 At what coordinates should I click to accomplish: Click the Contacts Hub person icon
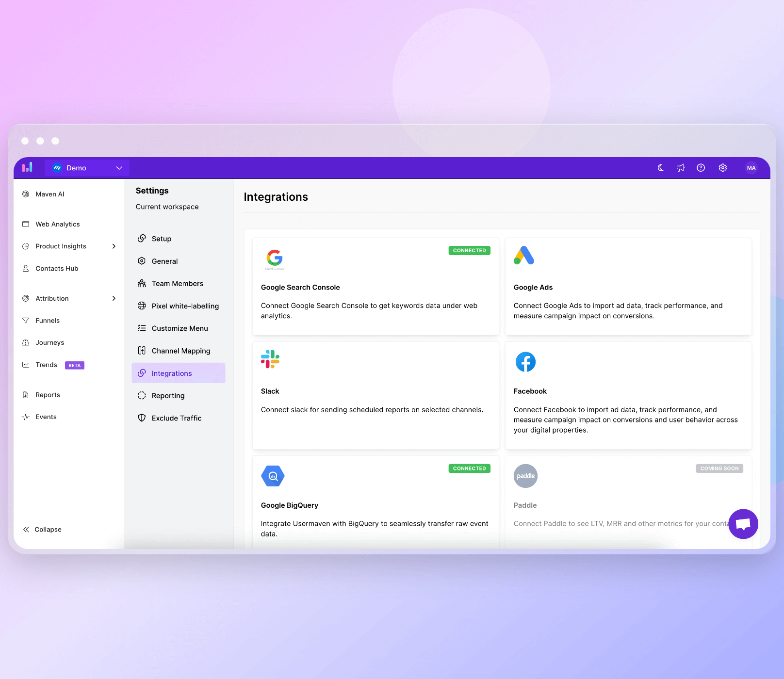pos(26,268)
